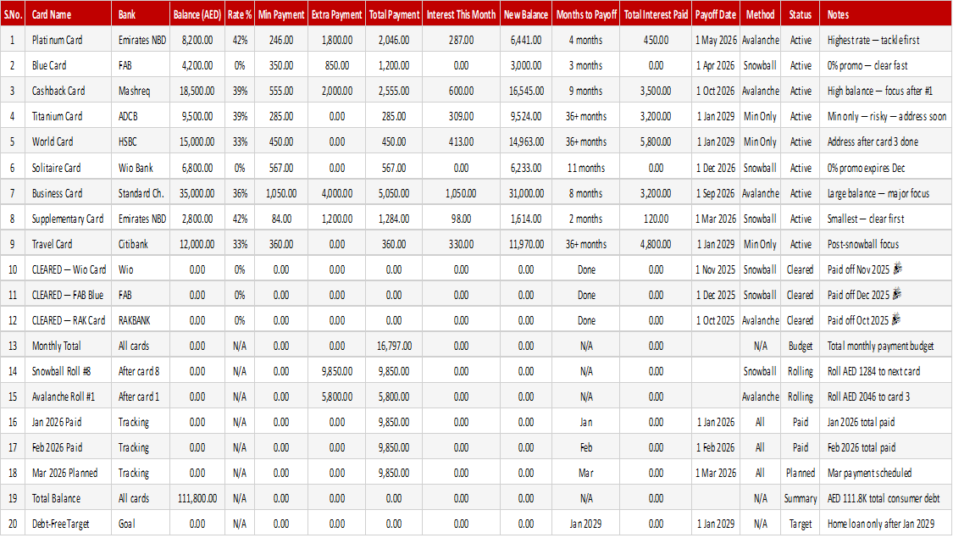Select the 'Months to Payoff' header
The width and height of the screenshot is (953, 560).
[x=586, y=14]
